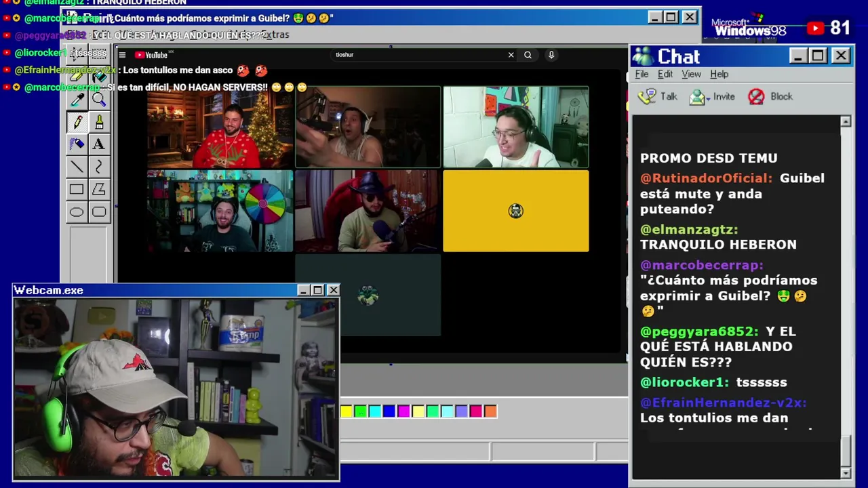Pick the periwinkle purple color swatch

point(461,411)
